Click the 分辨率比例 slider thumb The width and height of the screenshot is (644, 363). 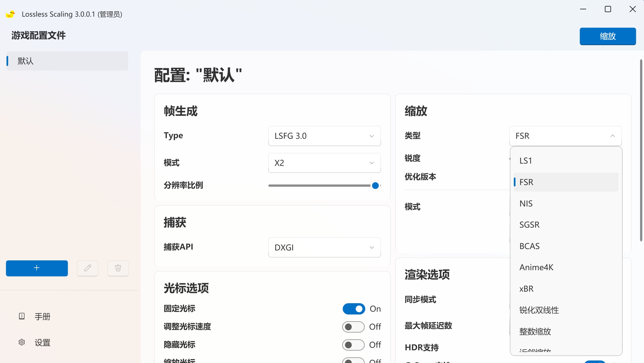tap(375, 186)
